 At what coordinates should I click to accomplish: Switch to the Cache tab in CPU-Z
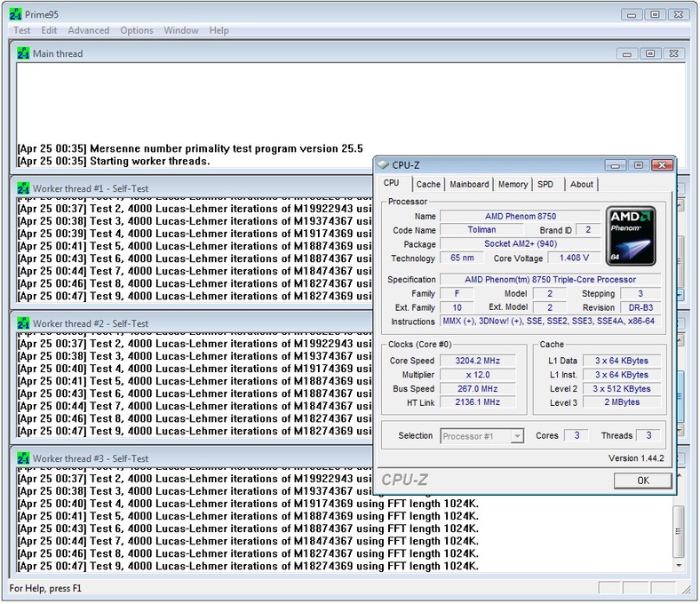428,184
